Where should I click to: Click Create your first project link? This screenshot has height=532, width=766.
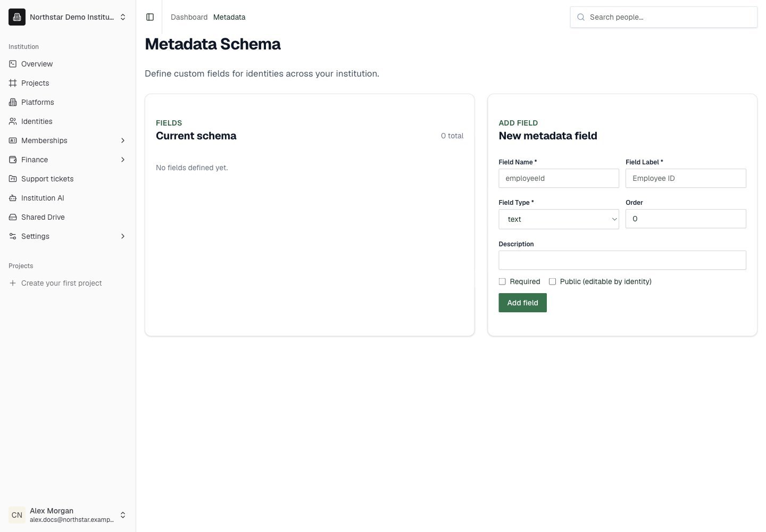(68, 283)
